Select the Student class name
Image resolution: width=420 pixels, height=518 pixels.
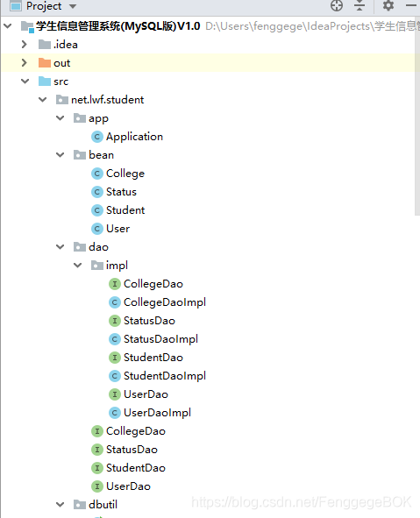point(125,210)
